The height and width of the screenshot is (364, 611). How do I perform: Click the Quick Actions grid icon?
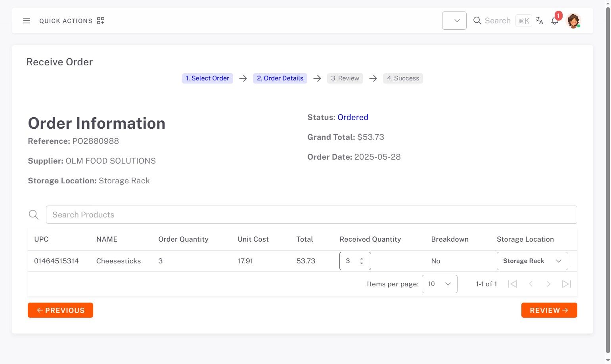click(101, 21)
